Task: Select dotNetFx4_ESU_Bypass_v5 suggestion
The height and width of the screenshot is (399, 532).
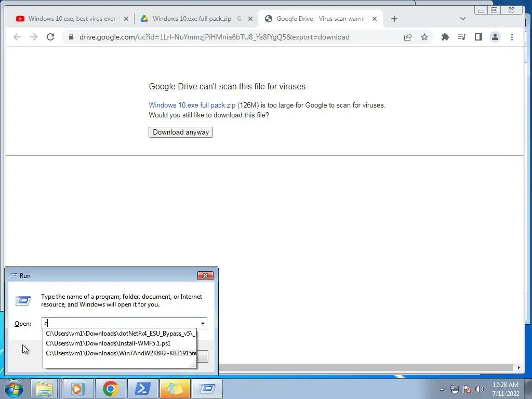Action: click(120, 334)
